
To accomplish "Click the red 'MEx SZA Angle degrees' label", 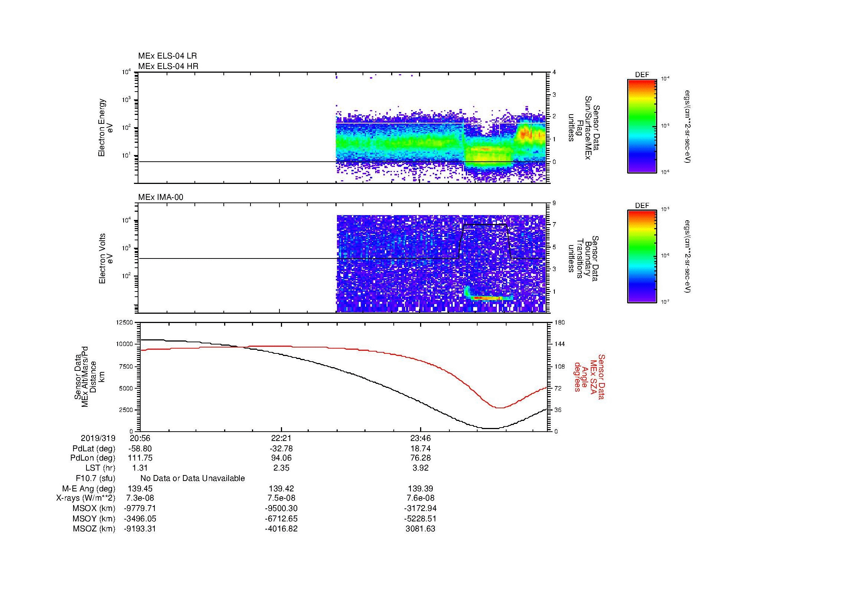I will coord(590,376).
